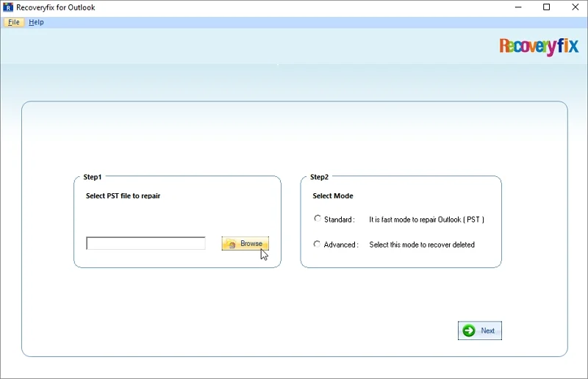The height and width of the screenshot is (379, 588).
Task: Click the 'Select Mode' heading
Action: click(333, 195)
